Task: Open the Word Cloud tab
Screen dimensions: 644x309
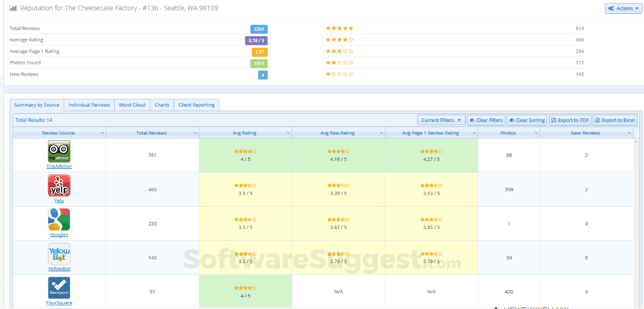Action: tap(132, 105)
